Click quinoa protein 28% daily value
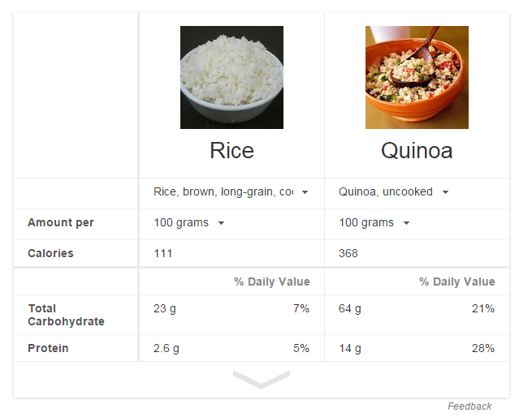Screen dimensions: 532x417 [x=483, y=348]
